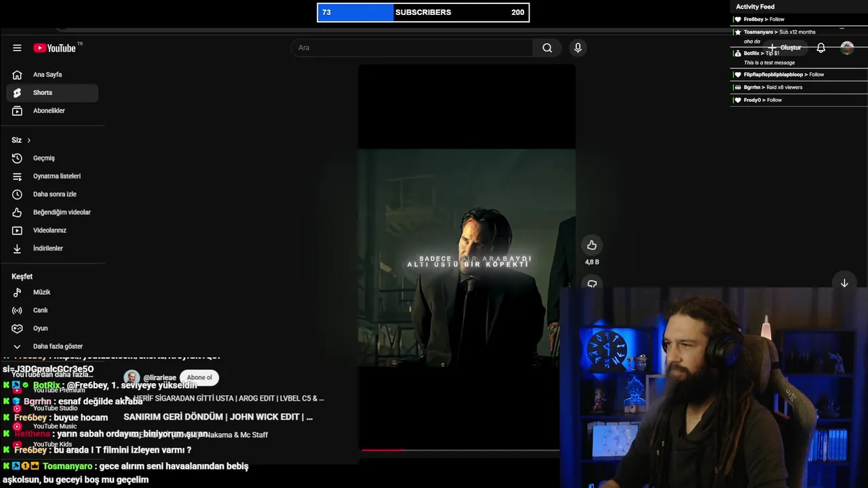This screenshot has width=868, height=488.
Task: Dislike the Short with thumbs down
Action: (x=592, y=284)
